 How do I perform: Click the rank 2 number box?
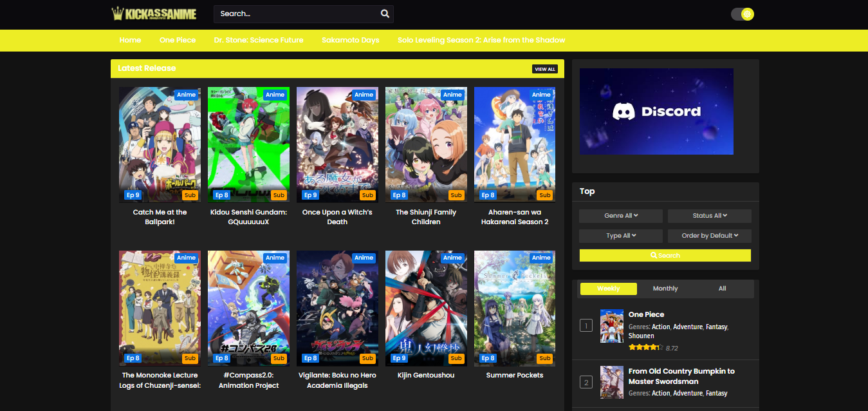pyautogui.click(x=586, y=383)
